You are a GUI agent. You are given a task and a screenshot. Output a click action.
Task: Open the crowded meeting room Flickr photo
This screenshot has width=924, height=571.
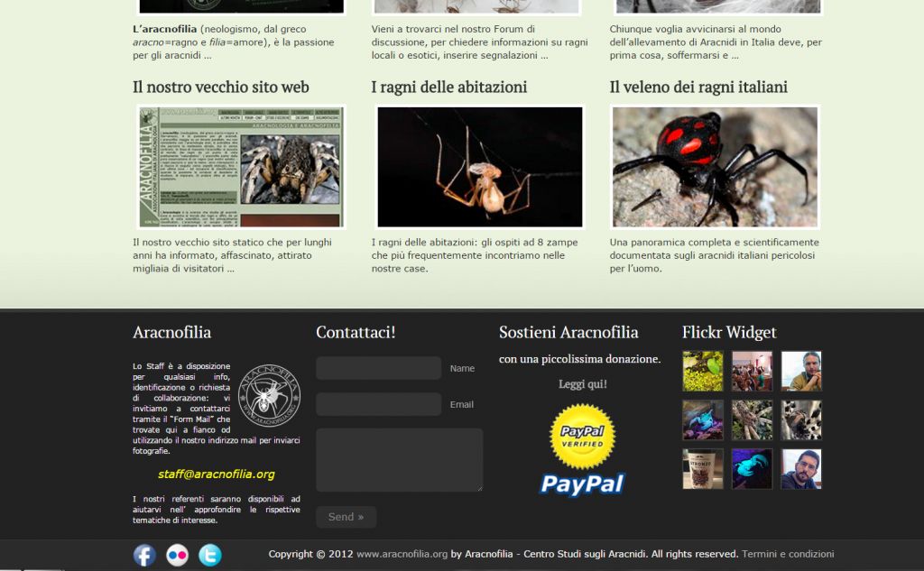pos(752,371)
